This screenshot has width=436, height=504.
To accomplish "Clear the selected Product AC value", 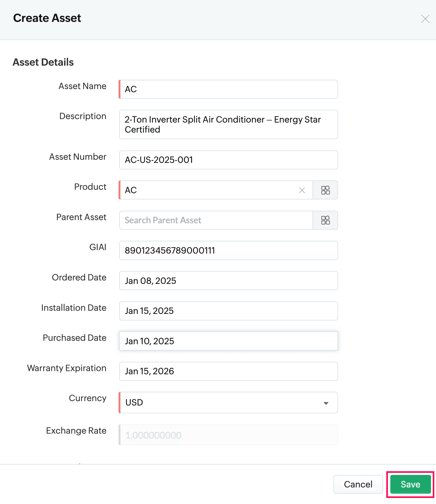I will (x=302, y=190).
